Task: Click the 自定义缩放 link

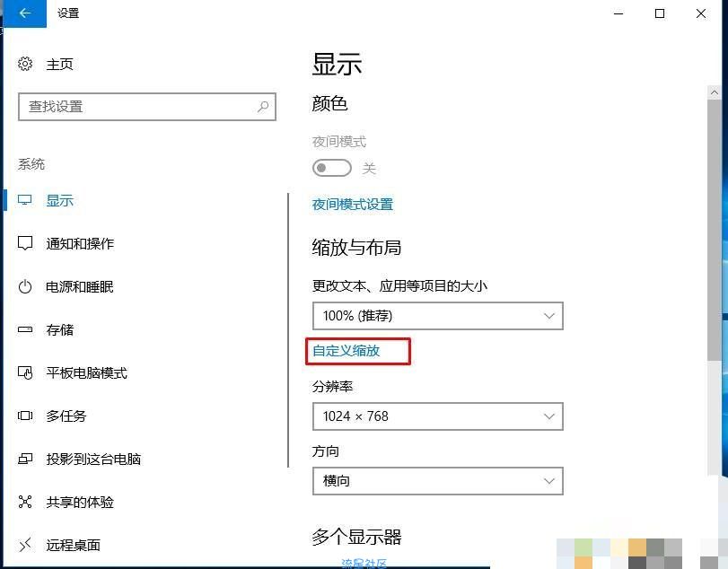Action: click(346, 351)
